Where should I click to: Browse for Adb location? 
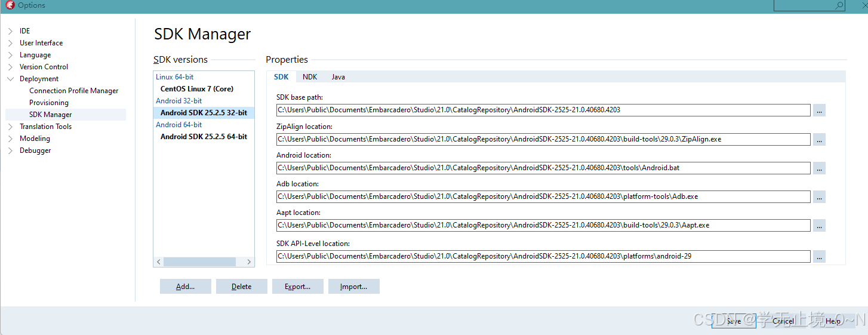819,196
